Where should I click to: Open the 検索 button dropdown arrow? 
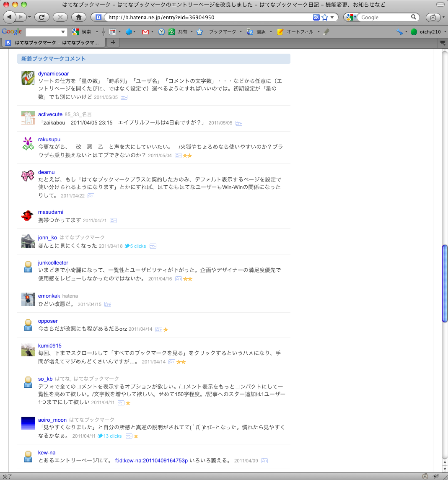tap(97, 32)
